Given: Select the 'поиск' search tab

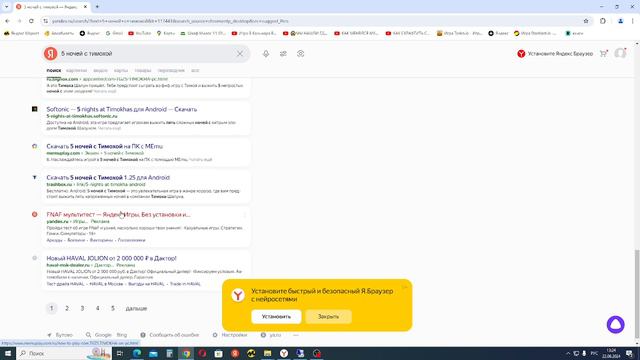Looking at the screenshot, I should click(53, 70).
